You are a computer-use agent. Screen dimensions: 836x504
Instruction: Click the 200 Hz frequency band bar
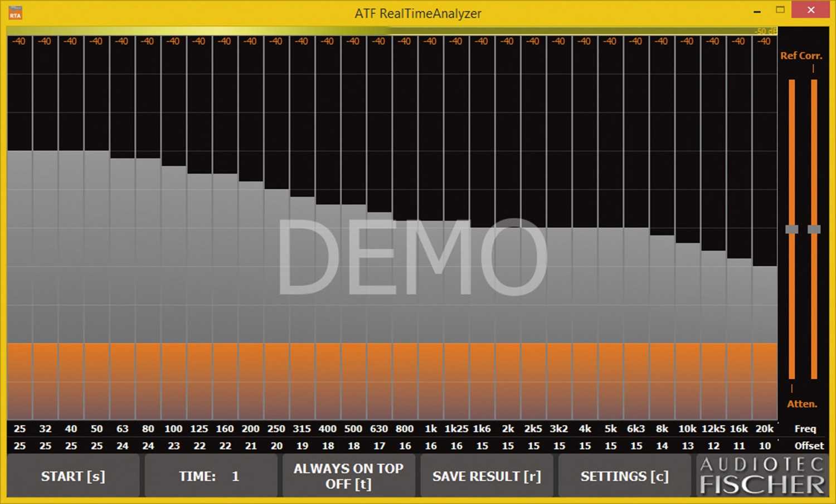coord(250,301)
